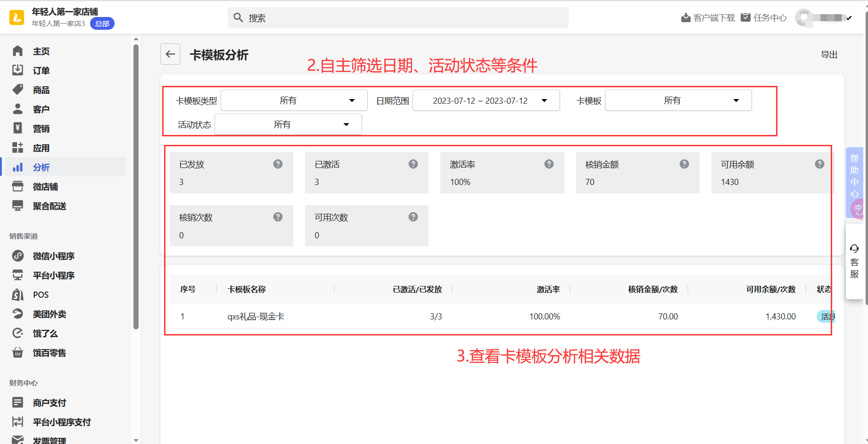Click the help icon on 已发放 card
Viewport: 868px width, 444px height.
pyautogui.click(x=278, y=164)
